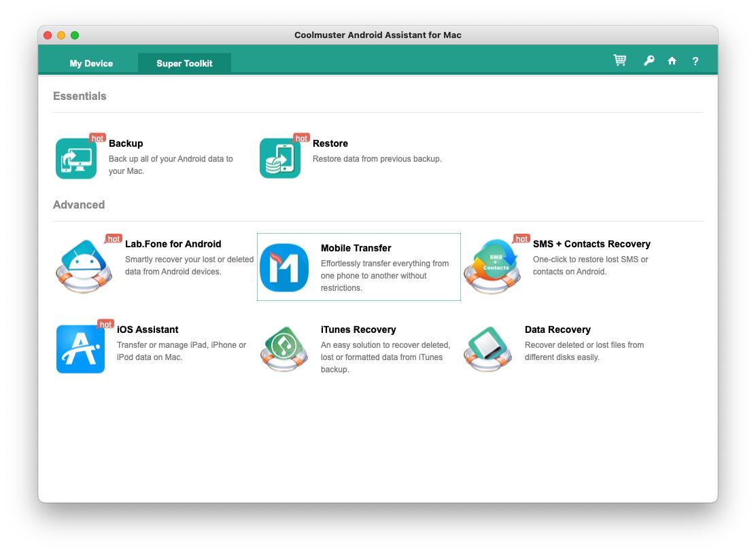The height and width of the screenshot is (553, 756).
Task: Click the key register icon
Action: (649, 60)
